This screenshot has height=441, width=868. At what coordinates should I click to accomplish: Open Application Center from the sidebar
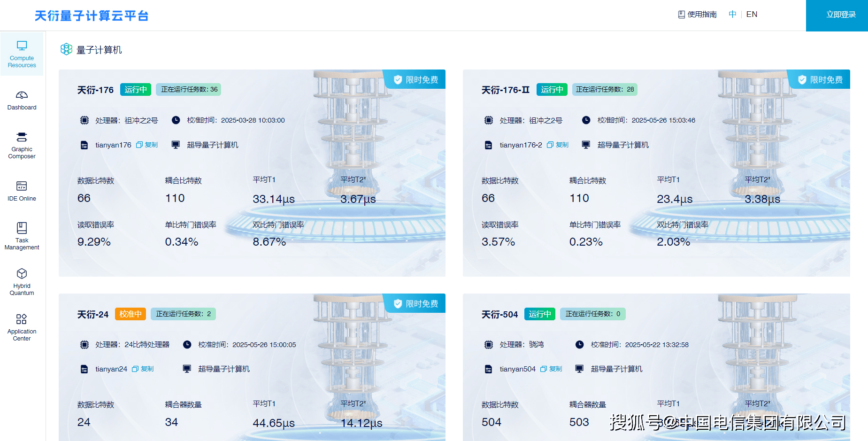[22, 327]
